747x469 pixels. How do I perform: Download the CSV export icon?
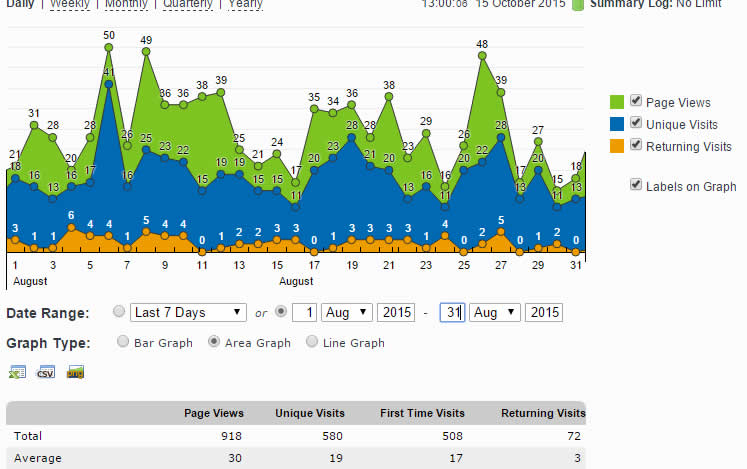tap(46, 372)
